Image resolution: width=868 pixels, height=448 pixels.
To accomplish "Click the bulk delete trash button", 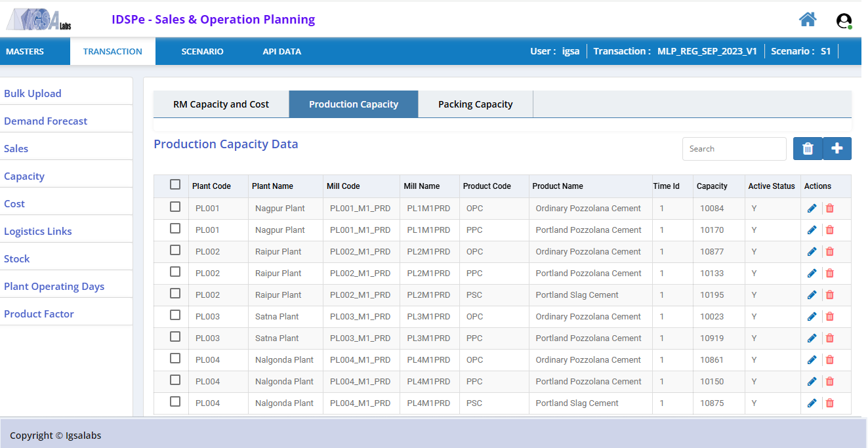I will point(808,149).
